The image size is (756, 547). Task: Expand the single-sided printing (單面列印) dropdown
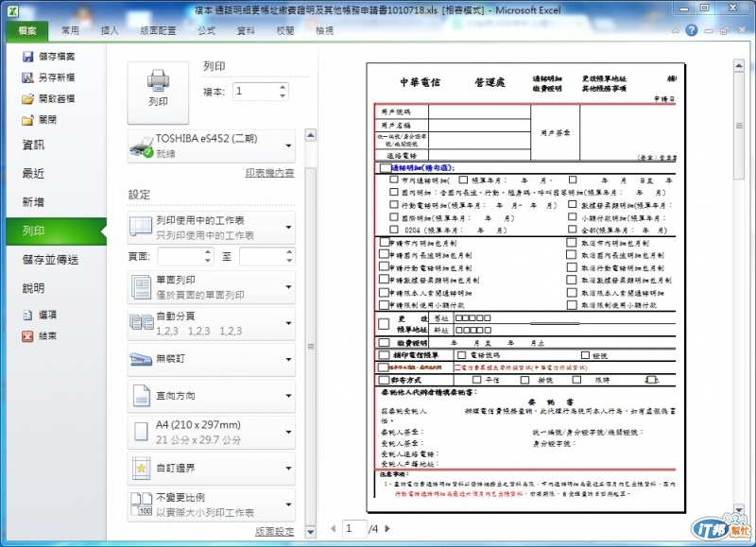pos(289,287)
